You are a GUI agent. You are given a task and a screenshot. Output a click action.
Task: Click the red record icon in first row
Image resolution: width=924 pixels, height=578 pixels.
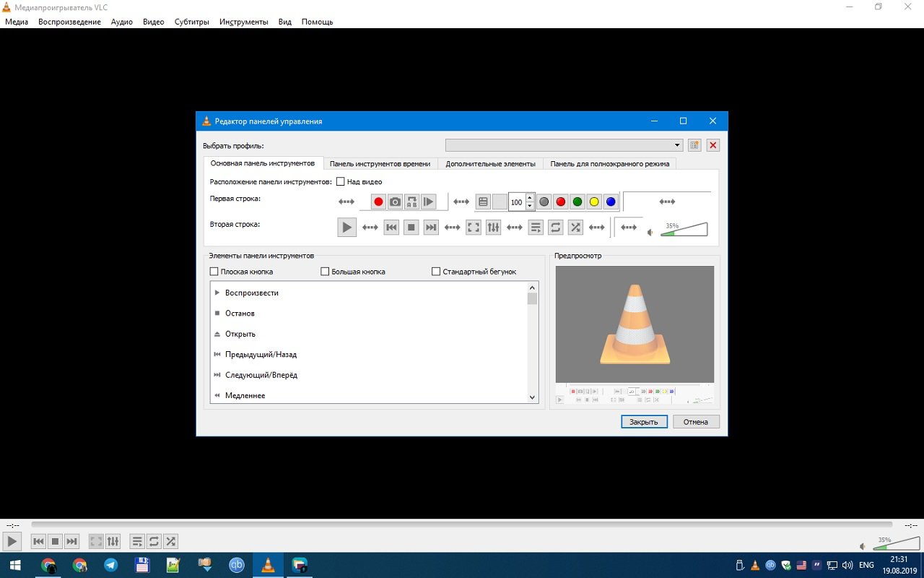[378, 202]
